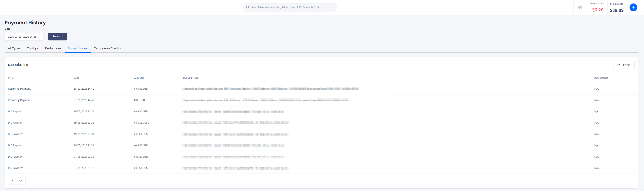
Task: Click the Payment History heading
Action: pyautogui.click(x=25, y=23)
